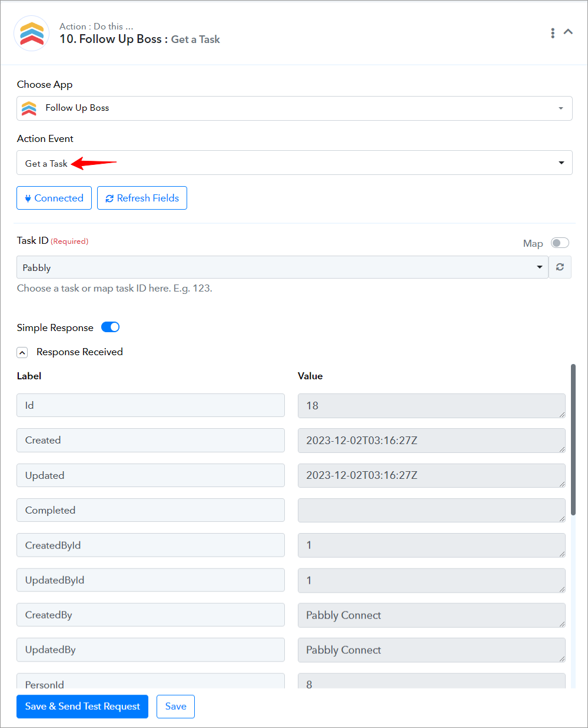Click the Follow Up Boss icon in Choose App
588x728 pixels.
pyautogui.click(x=29, y=108)
